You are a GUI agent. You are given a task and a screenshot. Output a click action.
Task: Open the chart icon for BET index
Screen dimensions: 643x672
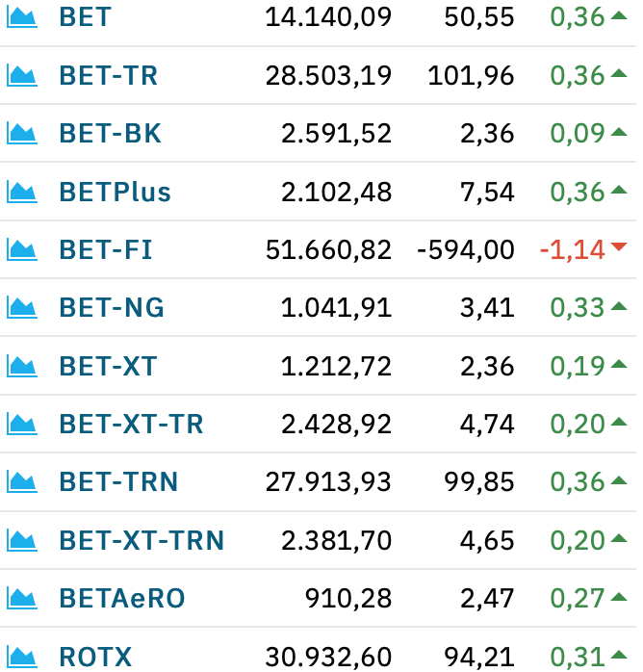point(22,17)
